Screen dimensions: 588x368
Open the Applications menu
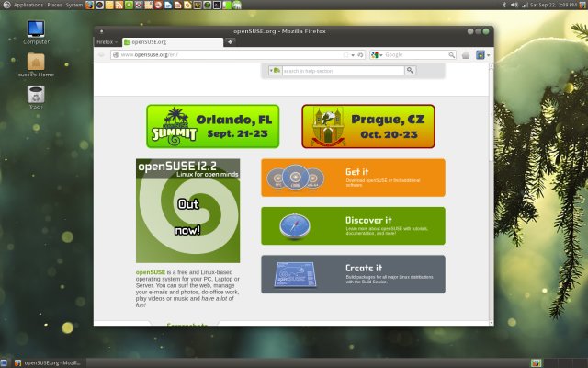[28, 5]
